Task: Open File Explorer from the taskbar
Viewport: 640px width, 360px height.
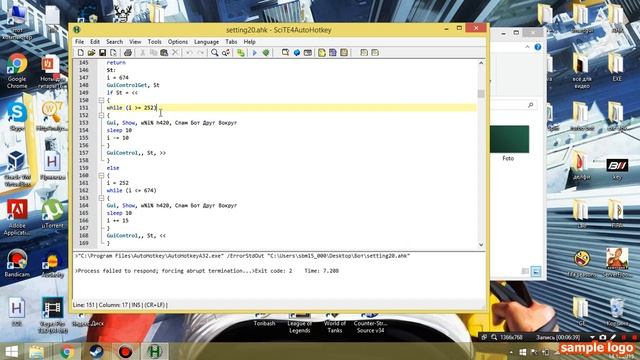Action: click(37, 352)
